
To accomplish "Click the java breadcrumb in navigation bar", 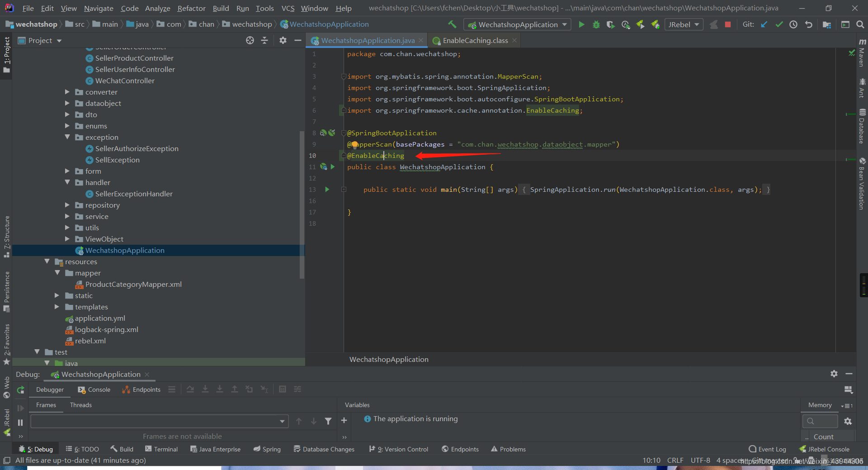I will tap(137, 24).
